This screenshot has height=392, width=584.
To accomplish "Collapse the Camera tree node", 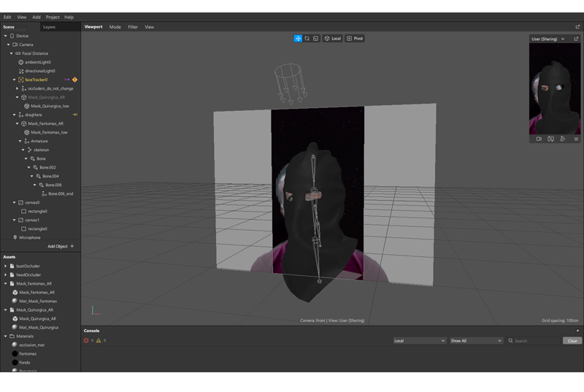I will point(9,45).
